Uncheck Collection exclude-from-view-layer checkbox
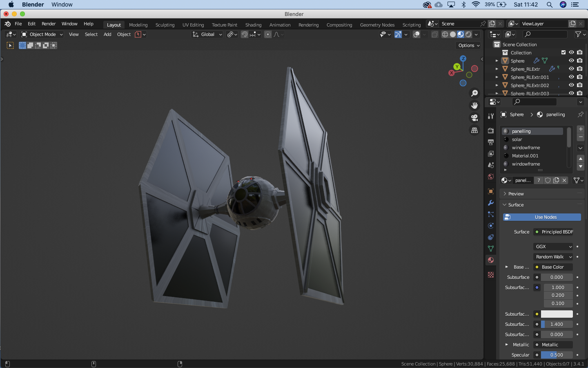Viewport: 588px width, 368px height. [x=563, y=52]
